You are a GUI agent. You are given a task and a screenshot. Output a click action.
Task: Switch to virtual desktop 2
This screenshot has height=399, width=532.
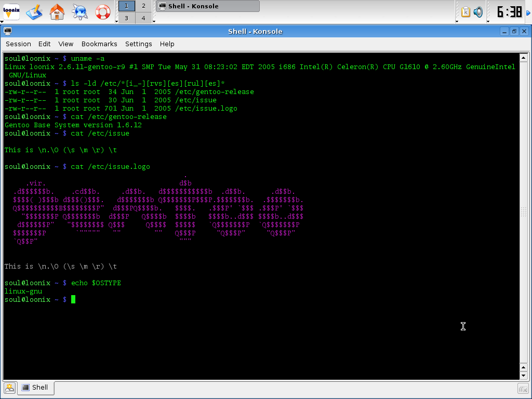click(x=143, y=6)
